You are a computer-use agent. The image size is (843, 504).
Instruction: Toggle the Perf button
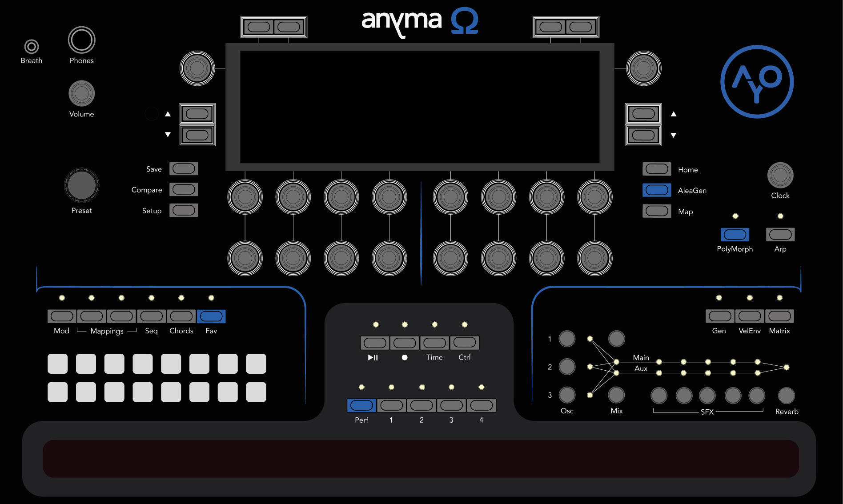361,405
